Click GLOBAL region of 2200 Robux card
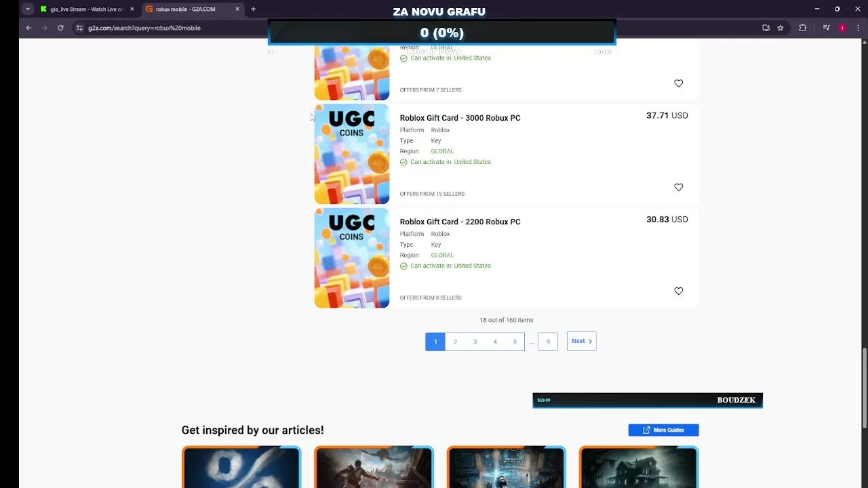Viewport: 868px width, 488px height. click(x=442, y=256)
